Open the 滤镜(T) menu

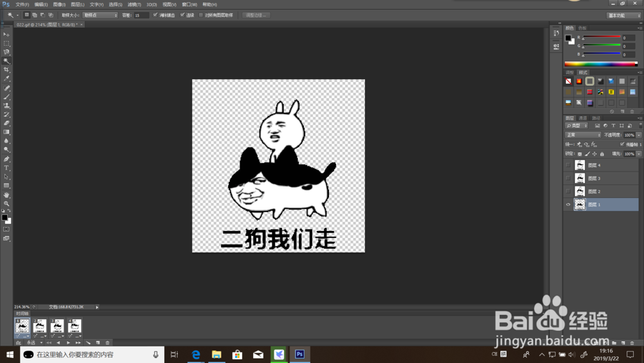pos(134,5)
